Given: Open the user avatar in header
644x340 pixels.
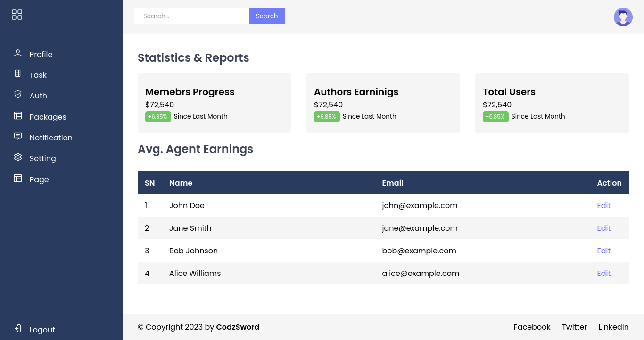Looking at the screenshot, I should (x=623, y=17).
